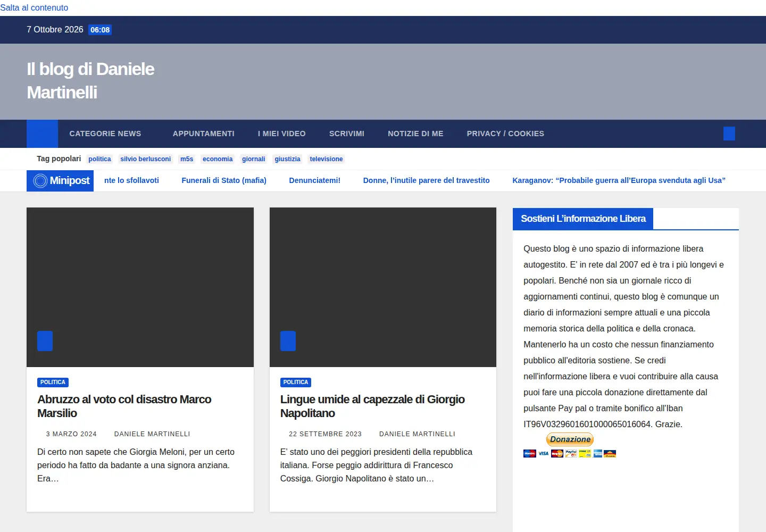The width and height of the screenshot is (766, 532).
Task: Select the 'm5s' tag
Action: [187, 159]
